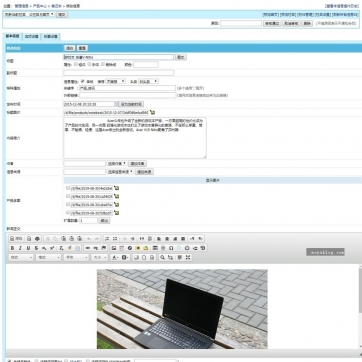Open the select-author dropdown
Screen dimensions: 362x362
[x=117, y=164]
